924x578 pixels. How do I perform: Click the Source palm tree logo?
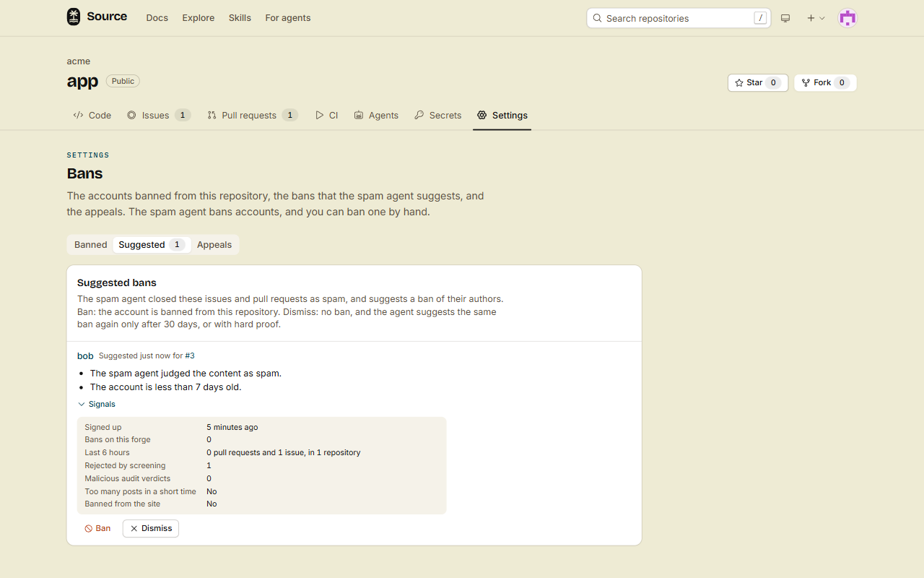click(74, 17)
